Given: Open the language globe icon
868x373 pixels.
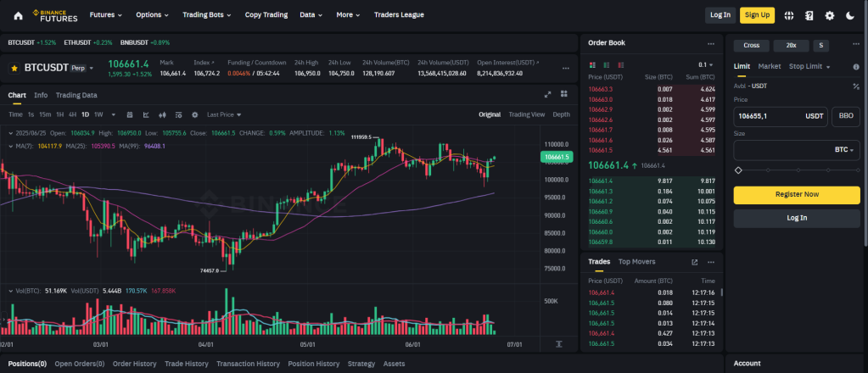Looking at the screenshot, I should coord(789,15).
